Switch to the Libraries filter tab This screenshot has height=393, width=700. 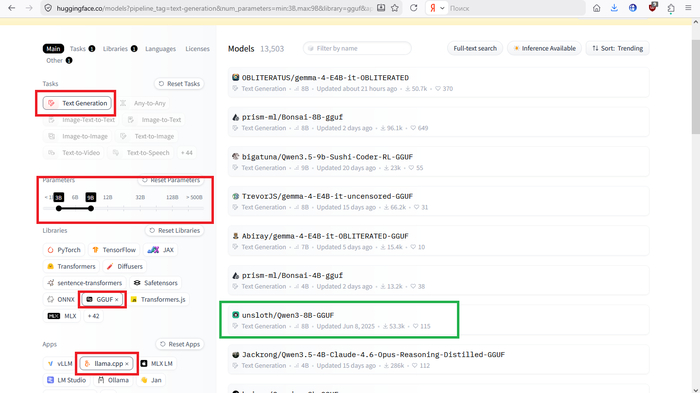pyautogui.click(x=120, y=49)
